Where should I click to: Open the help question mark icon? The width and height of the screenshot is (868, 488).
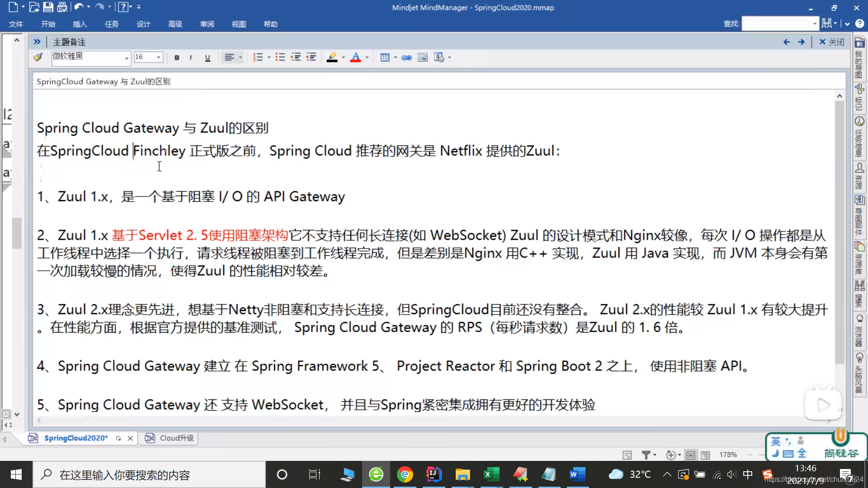(x=122, y=7)
